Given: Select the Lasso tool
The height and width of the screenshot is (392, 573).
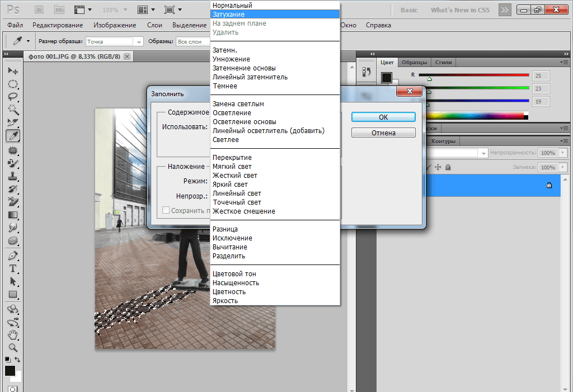Looking at the screenshot, I should point(12,97).
